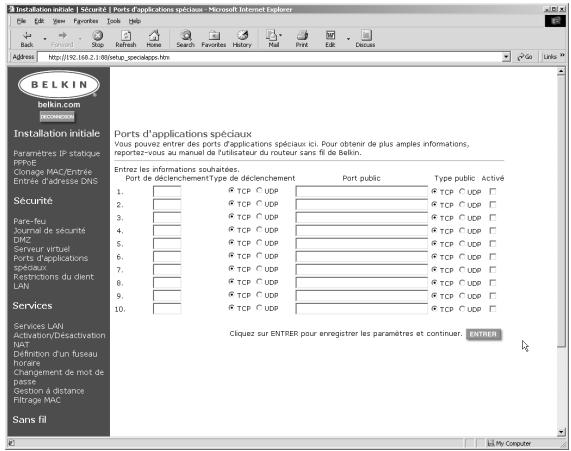571x451 pixels.
Task: Select UDP trigger type for row 5
Action: pyautogui.click(x=259, y=242)
